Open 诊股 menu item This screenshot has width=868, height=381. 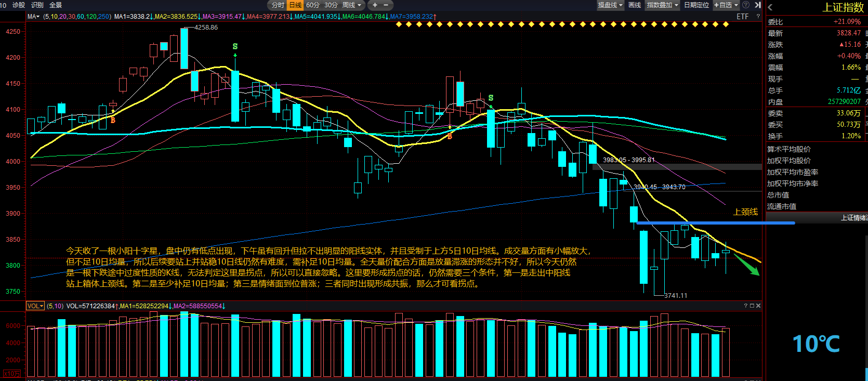pyautogui.click(x=18, y=5)
